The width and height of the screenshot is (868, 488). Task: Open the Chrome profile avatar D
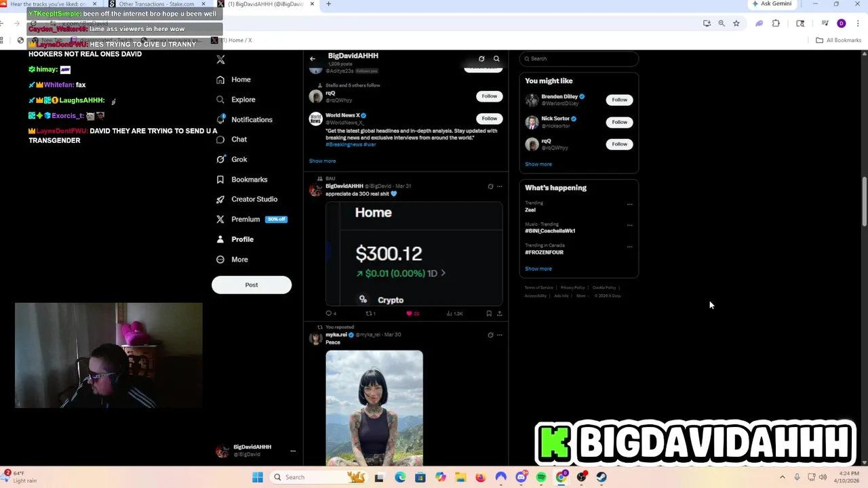[842, 23]
